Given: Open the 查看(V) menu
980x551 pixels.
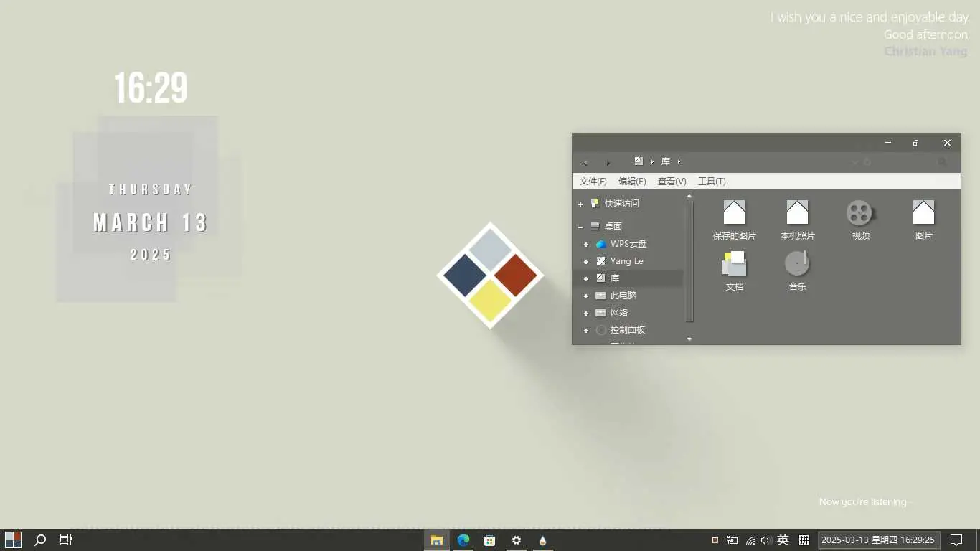Looking at the screenshot, I should pyautogui.click(x=672, y=182).
